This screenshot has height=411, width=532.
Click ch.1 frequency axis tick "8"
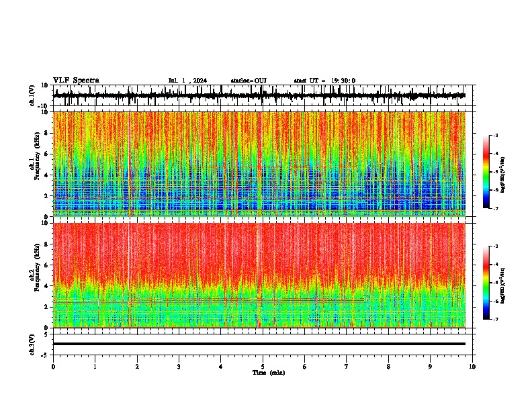point(46,133)
